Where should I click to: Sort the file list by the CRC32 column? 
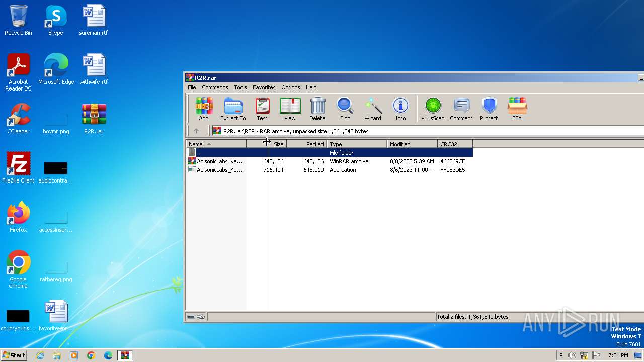pyautogui.click(x=455, y=144)
